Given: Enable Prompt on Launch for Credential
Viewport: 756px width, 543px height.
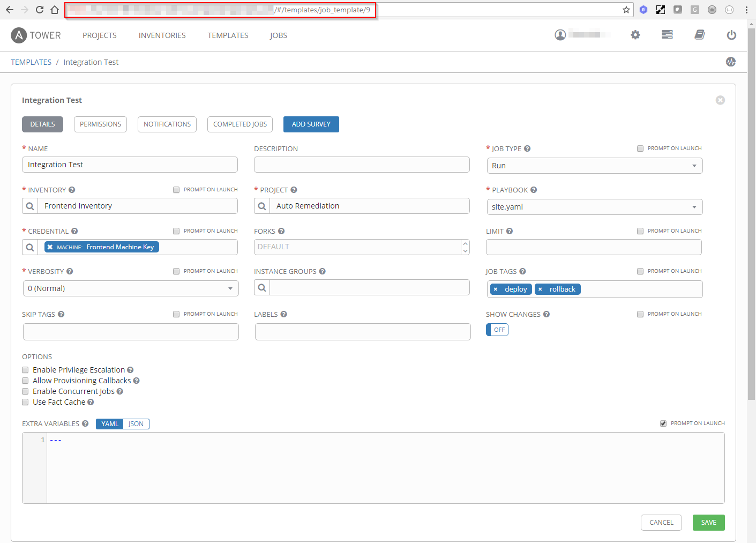Looking at the screenshot, I should tap(176, 231).
